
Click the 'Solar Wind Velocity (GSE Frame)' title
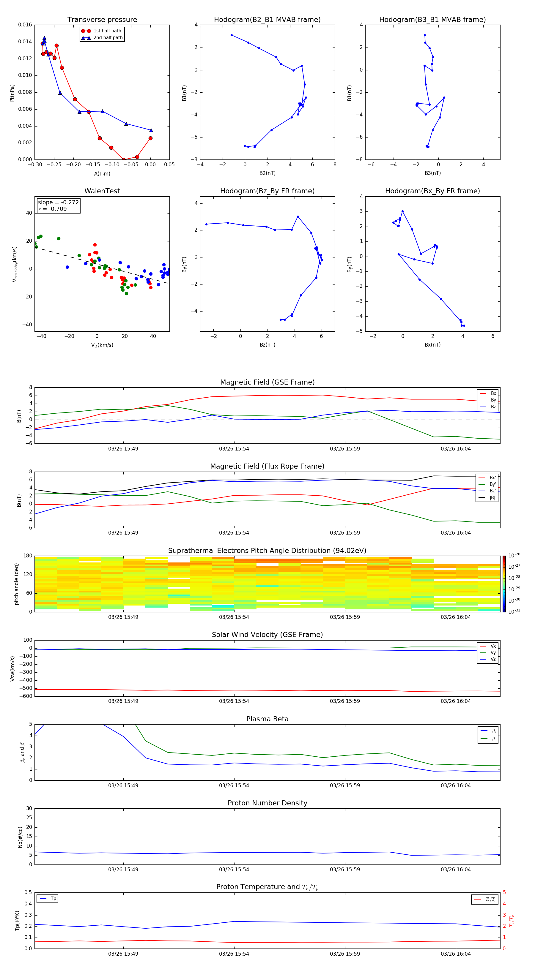coord(267,635)
